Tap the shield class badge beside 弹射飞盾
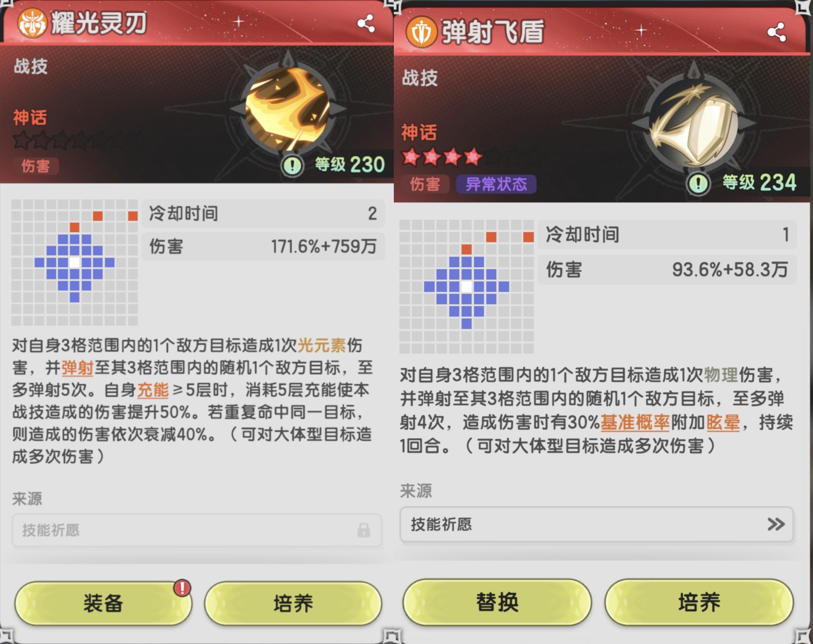Image resolution: width=813 pixels, height=644 pixels. click(x=421, y=32)
